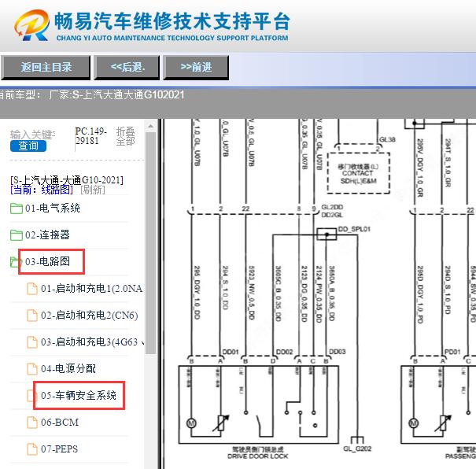Select 03-电路图 tree node
The height and width of the screenshot is (469, 476).
(48, 262)
